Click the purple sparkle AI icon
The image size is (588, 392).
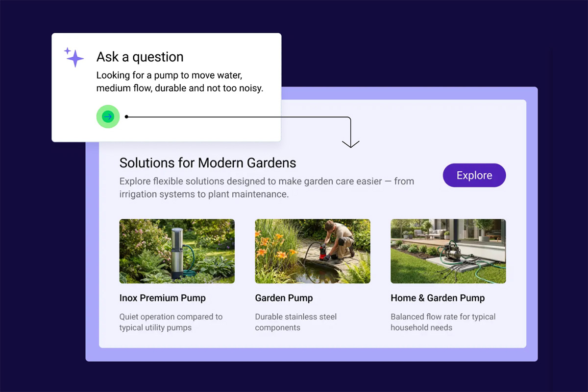[x=73, y=57]
